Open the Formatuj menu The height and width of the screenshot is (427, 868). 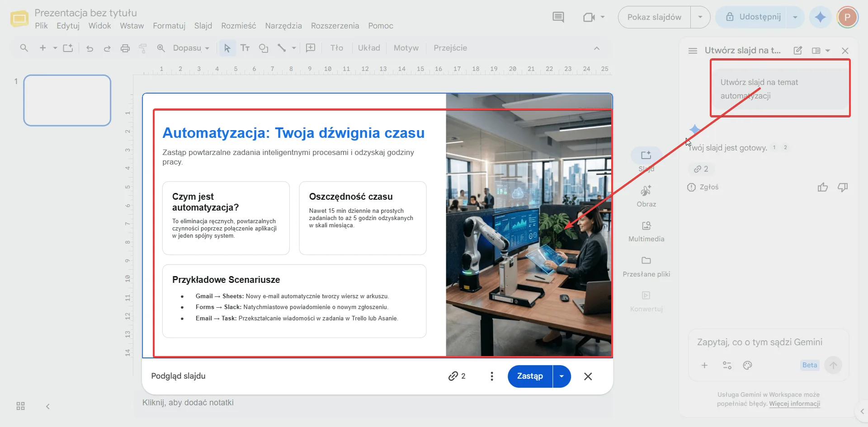coord(169,26)
